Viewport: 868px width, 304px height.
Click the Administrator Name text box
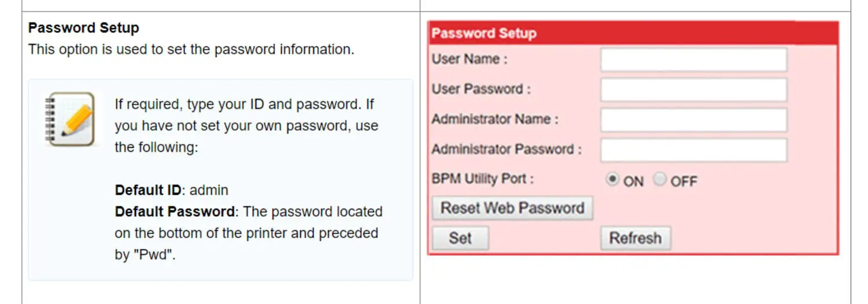[x=694, y=120]
